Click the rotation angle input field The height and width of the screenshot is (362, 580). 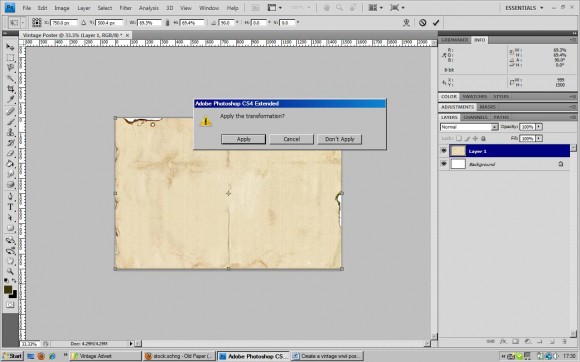(x=227, y=23)
